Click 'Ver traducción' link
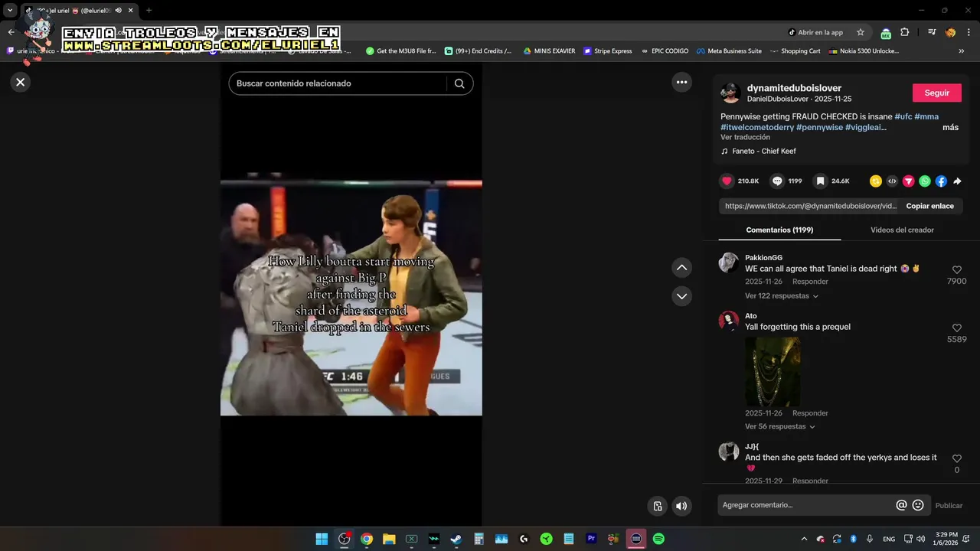 [745, 138]
